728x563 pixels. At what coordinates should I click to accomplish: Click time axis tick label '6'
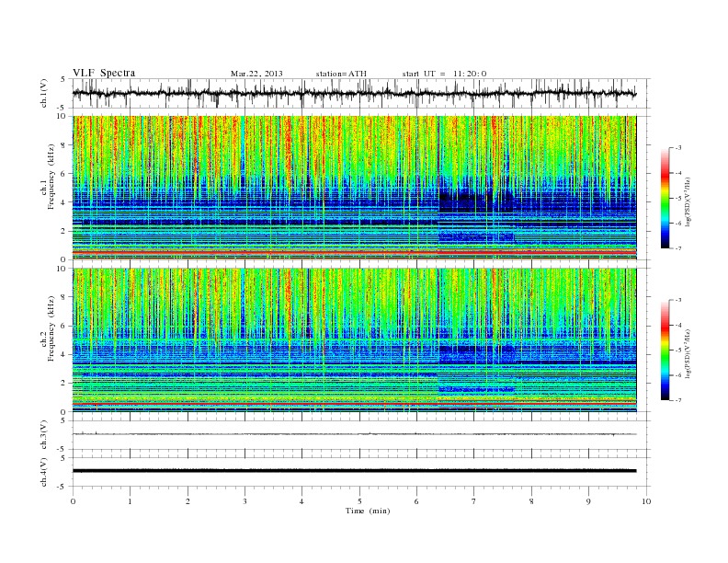[416, 501]
